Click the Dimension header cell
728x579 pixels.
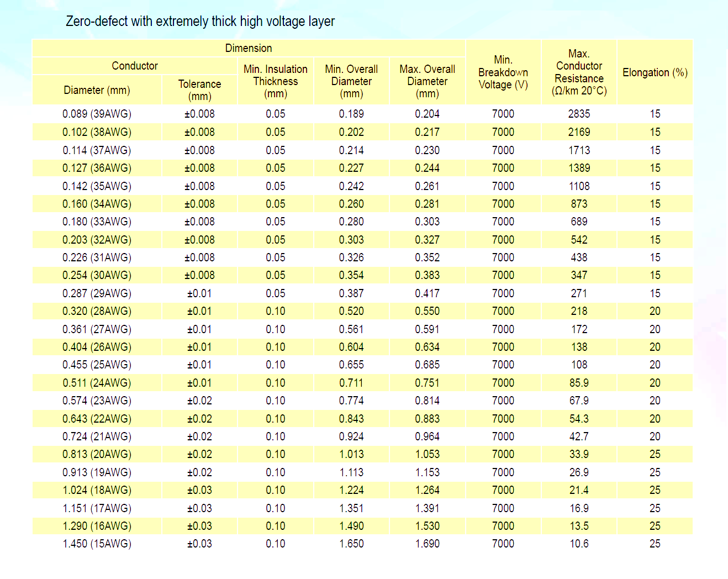coord(249,49)
